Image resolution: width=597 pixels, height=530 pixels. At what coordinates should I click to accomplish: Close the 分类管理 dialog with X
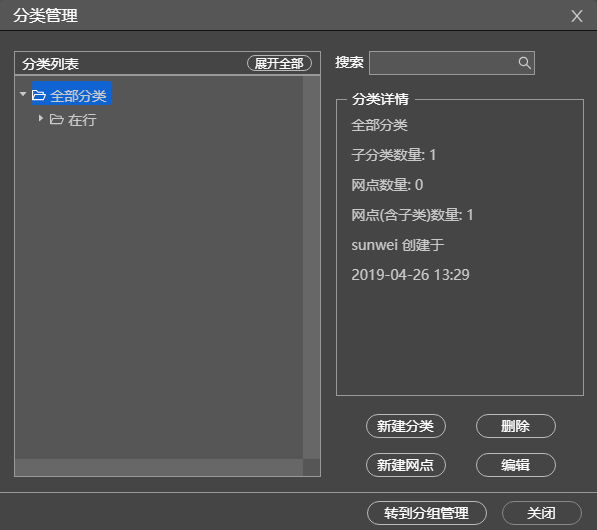coord(577,16)
